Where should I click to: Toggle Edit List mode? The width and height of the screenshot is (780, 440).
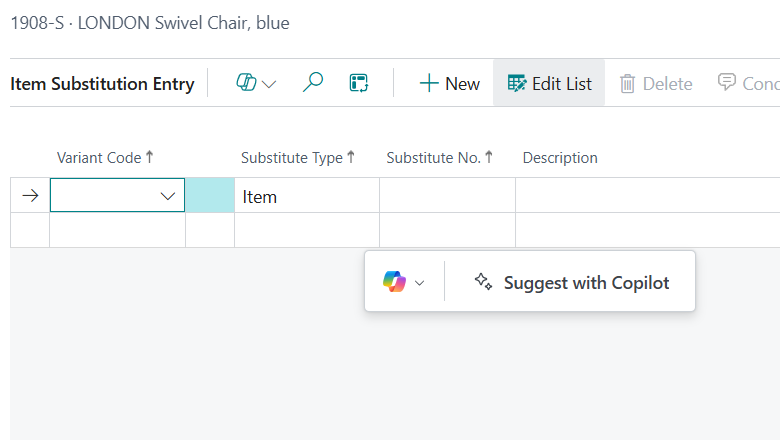549,84
